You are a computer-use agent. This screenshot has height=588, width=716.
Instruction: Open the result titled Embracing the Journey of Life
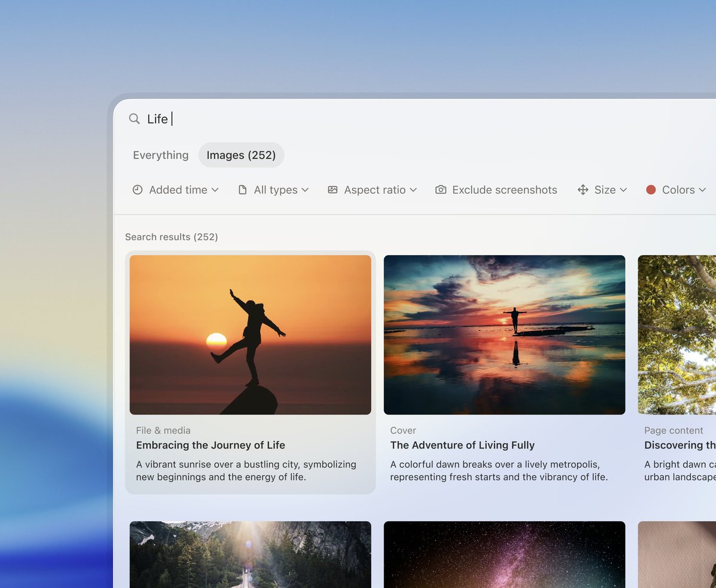pyautogui.click(x=211, y=445)
